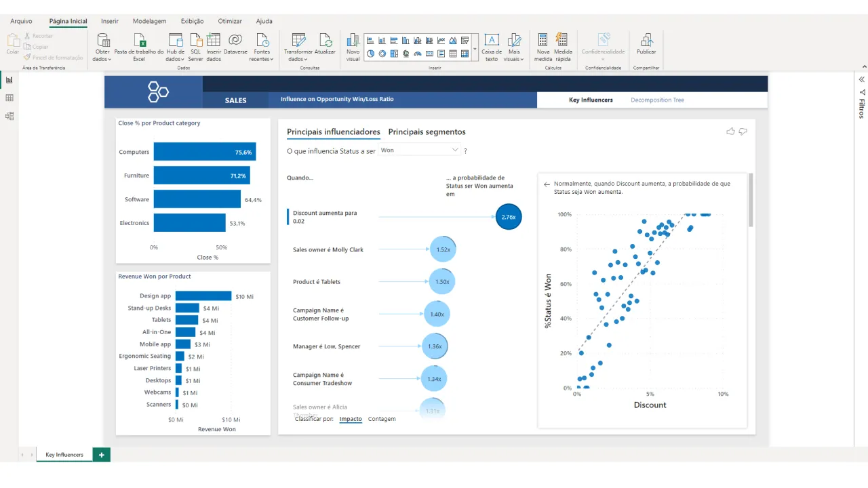Screen dimensions: 868x488
Task: Click the previous page navigation arrow
Action: 22,455
